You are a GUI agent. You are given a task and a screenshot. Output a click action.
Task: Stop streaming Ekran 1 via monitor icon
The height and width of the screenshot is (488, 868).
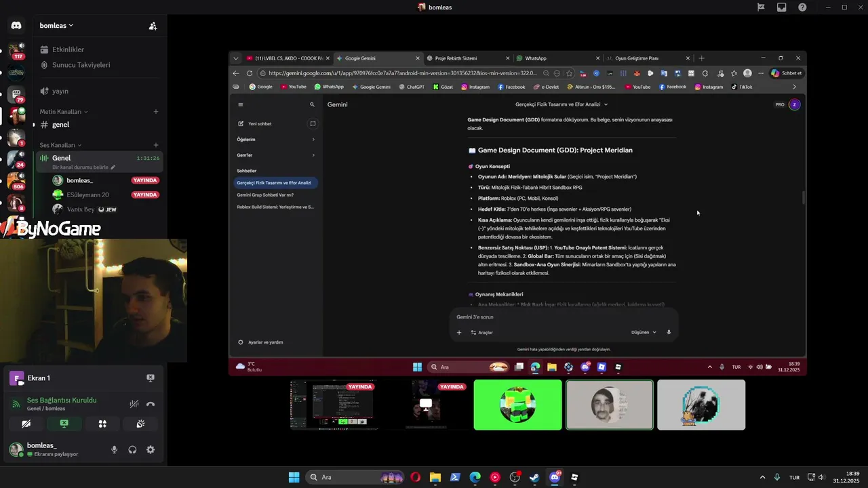151,378
